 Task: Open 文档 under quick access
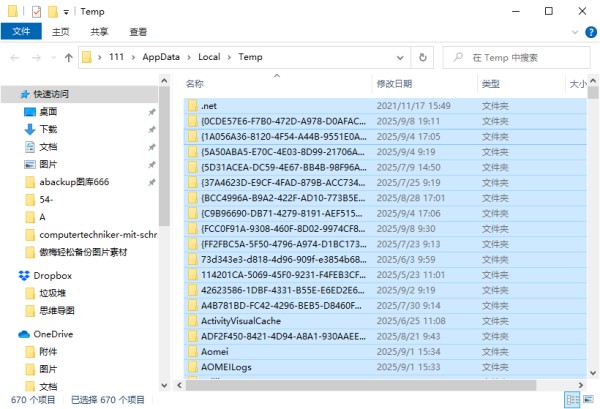48,147
